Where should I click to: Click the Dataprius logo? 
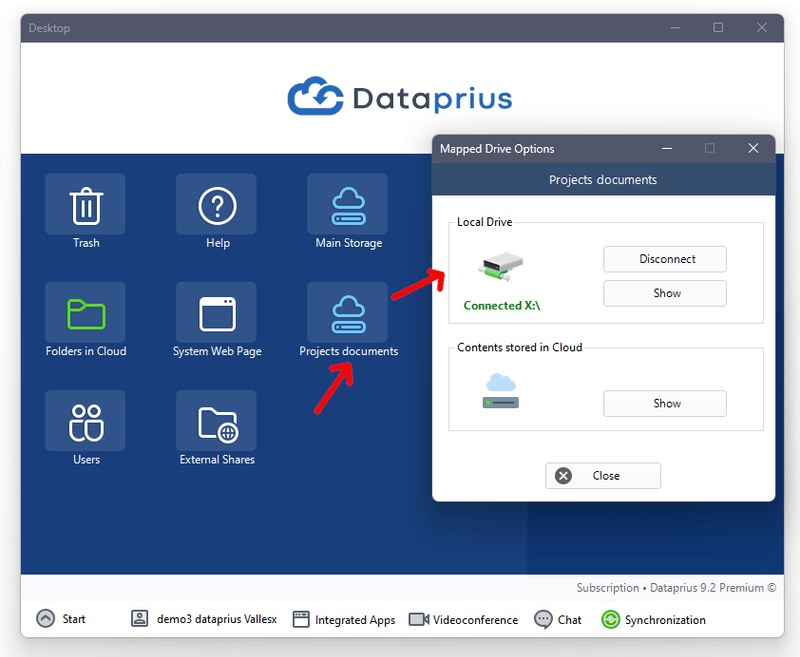(x=399, y=96)
